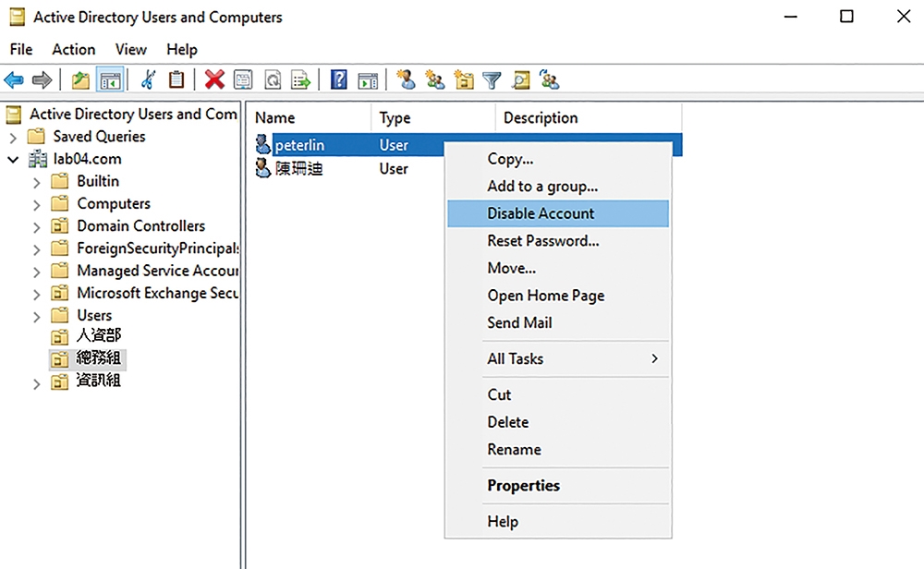Choose Move... from the context menu
Screen dimensions: 924x569
[x=558, y=268]
